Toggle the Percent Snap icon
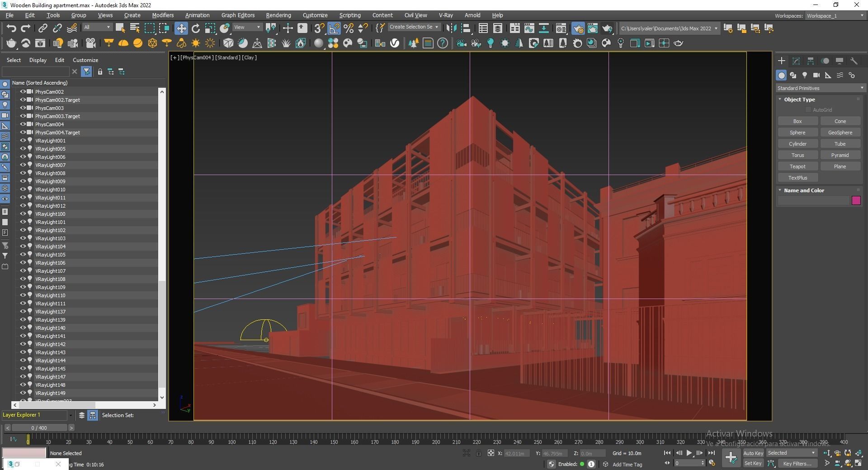Screen dimensions: 868x470 [349, 28]
